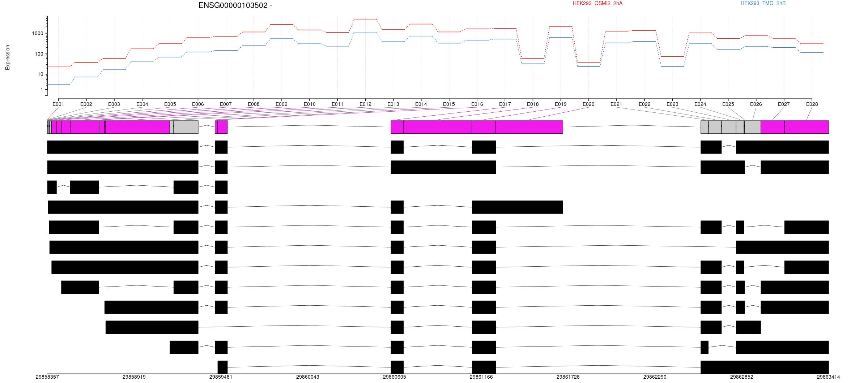This screenshot has height=383, width=868.
Task: Click exon label E004
Action: tap(142, 104)
